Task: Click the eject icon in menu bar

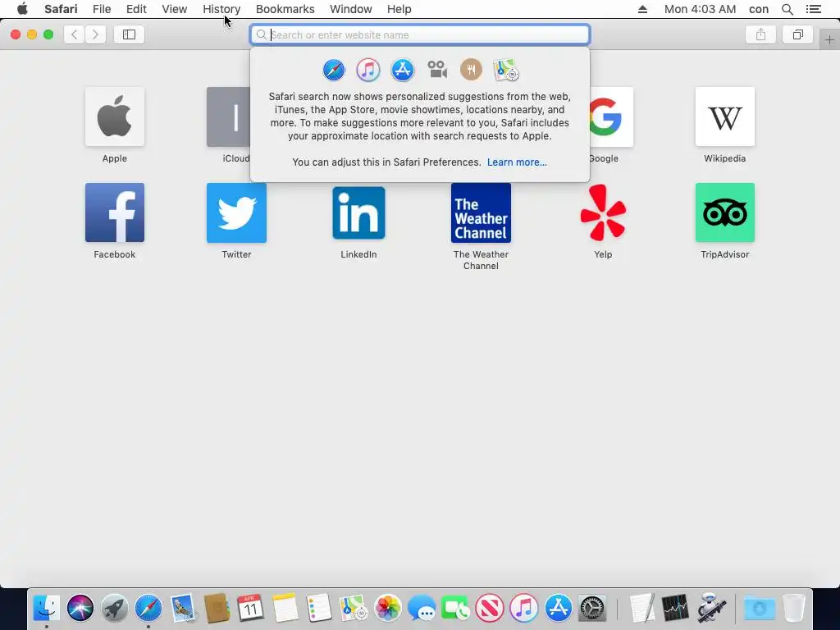Action: (x=642, y=9)
